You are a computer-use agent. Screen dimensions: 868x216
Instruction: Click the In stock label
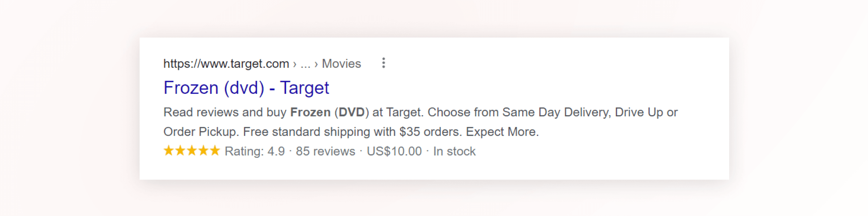pyautogui.click(x=454, y=151)
